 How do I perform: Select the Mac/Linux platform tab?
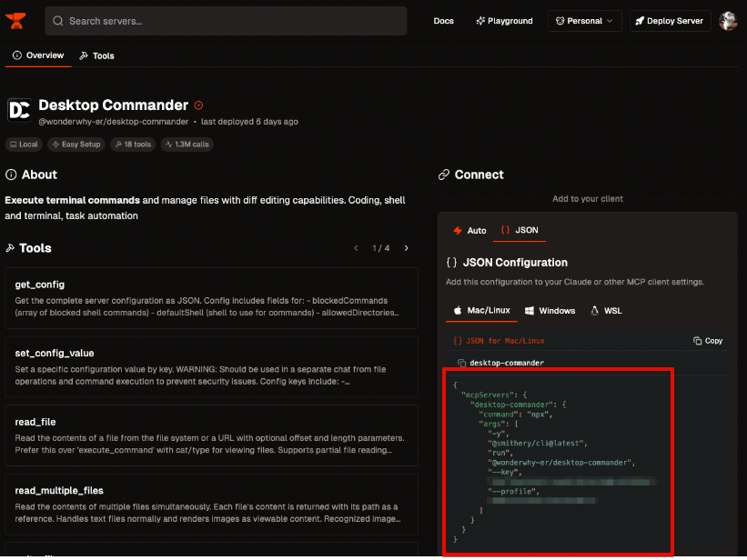coord(481,311)
